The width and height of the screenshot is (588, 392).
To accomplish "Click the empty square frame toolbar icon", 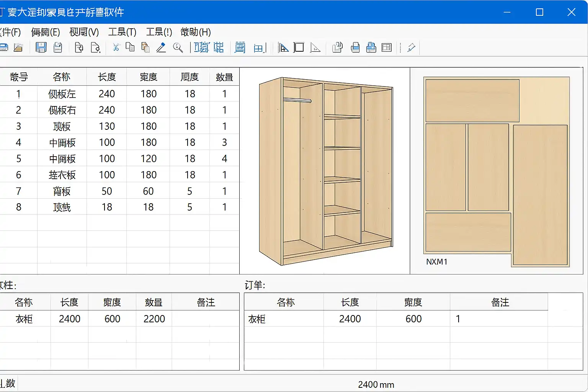I will point(299,47).
